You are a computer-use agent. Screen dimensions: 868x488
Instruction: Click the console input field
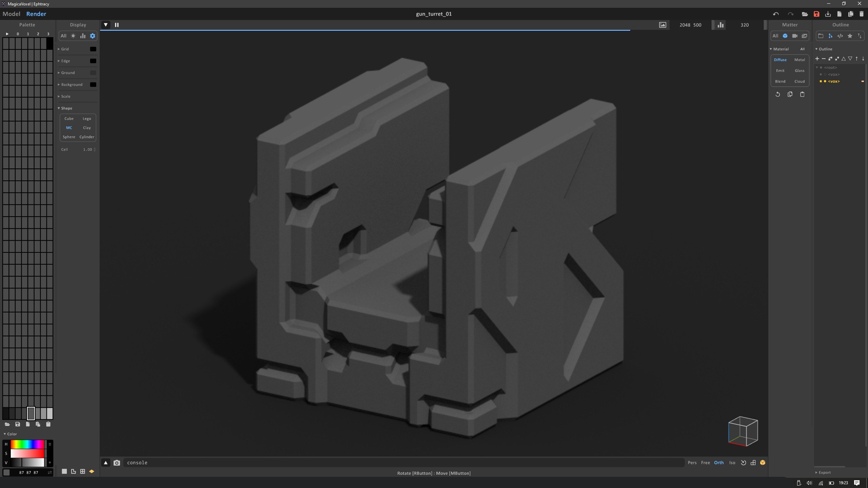403,463
